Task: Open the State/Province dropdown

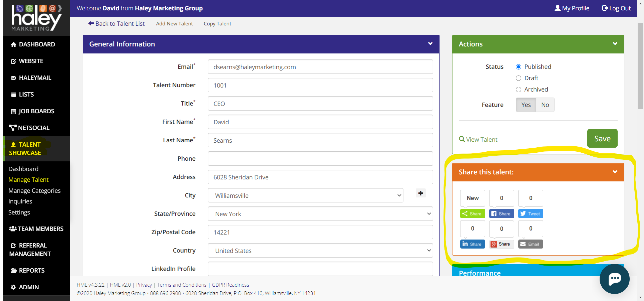Action: pyautogui.click(x=320, y=214)
